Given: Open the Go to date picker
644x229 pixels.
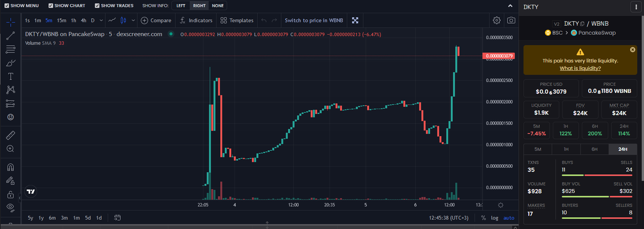Looking at the screenshot, I should point(118,218).
